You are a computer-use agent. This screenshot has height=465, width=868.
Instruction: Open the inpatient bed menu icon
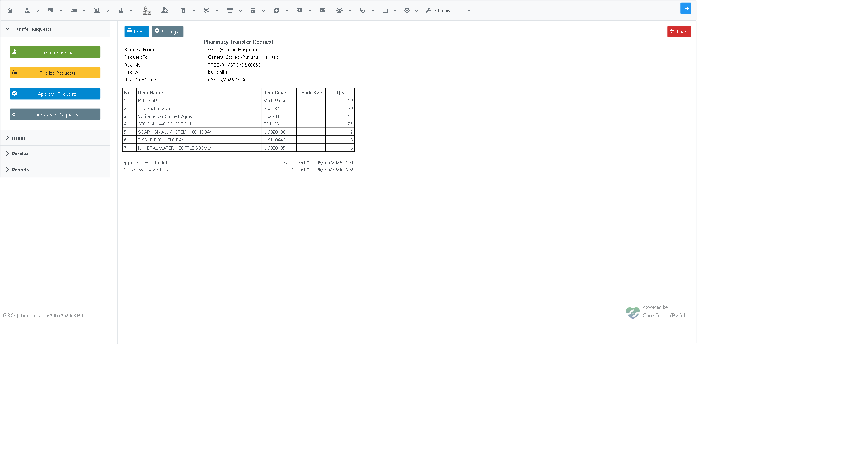[x=74, y=10]
